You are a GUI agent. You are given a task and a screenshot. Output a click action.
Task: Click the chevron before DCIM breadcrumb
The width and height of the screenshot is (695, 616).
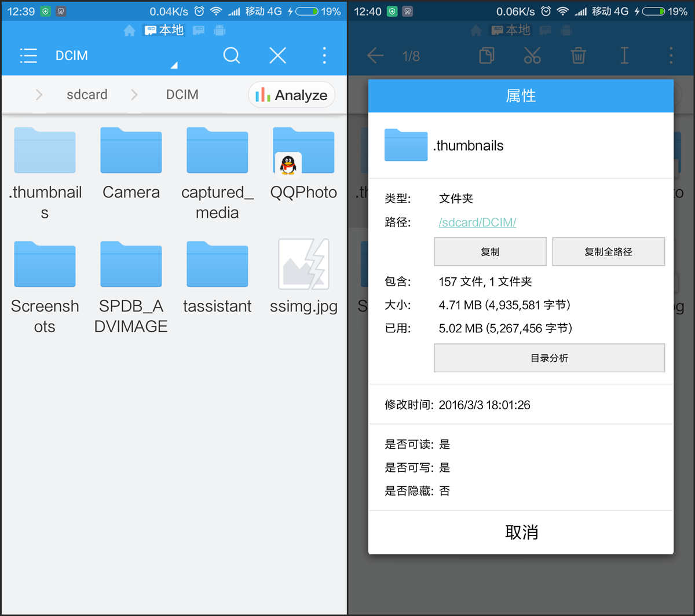(134, 94)
